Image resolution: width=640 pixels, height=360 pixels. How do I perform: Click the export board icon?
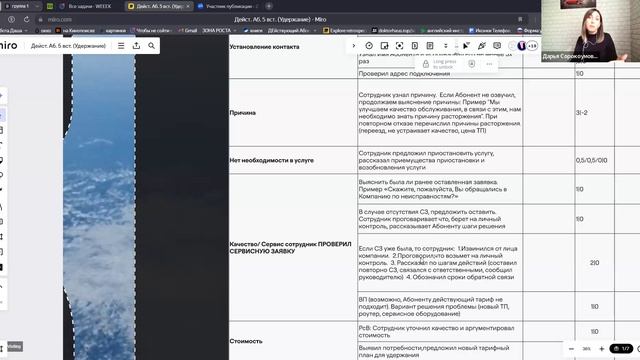tap(136, 46)
